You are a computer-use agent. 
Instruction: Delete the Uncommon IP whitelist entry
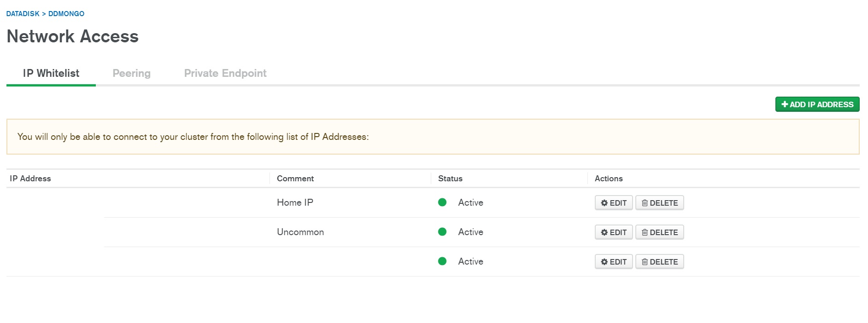point(659,232)
